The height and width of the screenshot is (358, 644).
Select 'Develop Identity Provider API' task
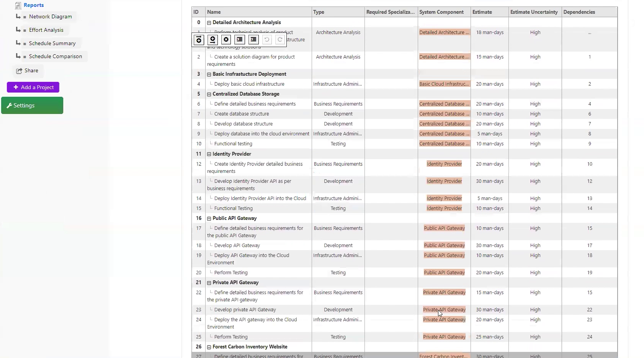pyautogui.click(x=249, y=185)
